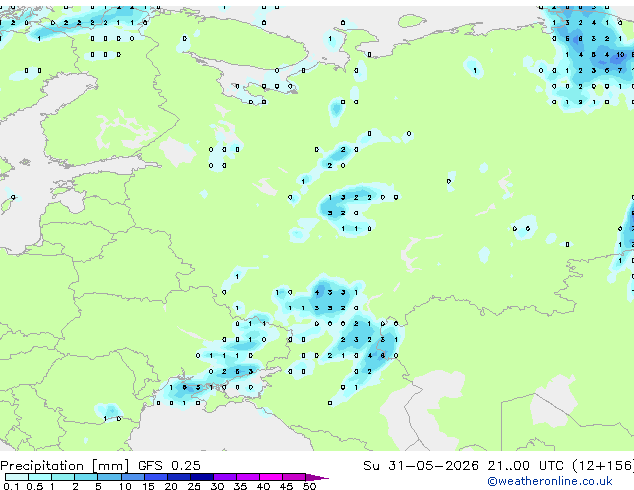Select the legend swatch between 10 and 15
The height and width of the screenshot is (490, 634).
tap(132, 477)
